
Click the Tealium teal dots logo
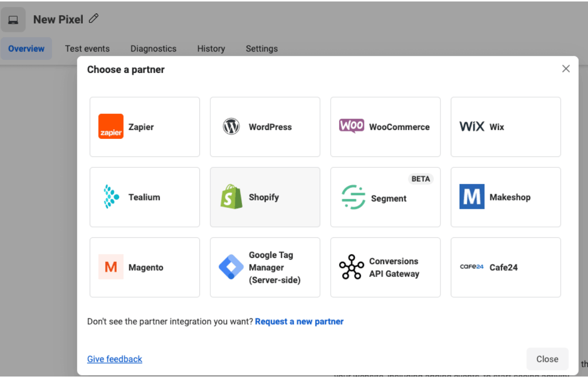[111, 197]
